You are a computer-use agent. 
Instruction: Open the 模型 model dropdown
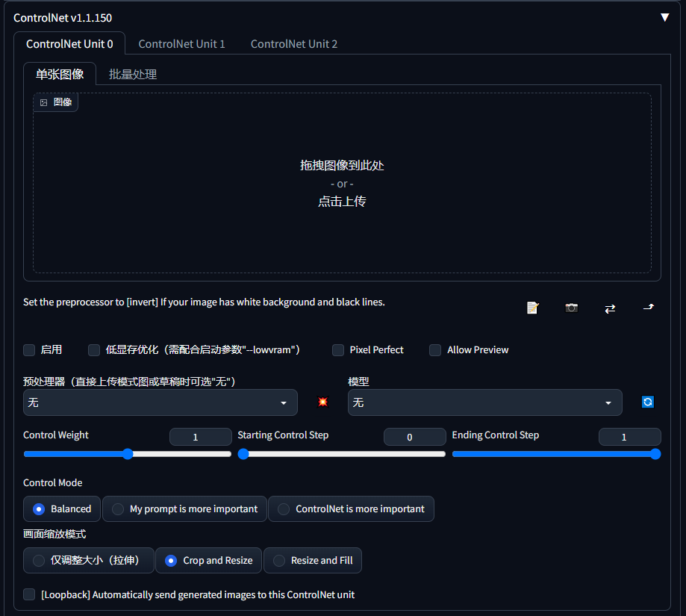[x=484, y=402]
